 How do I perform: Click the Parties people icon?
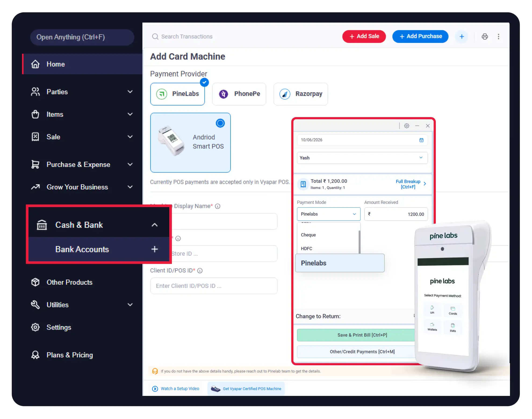[35, 92]
